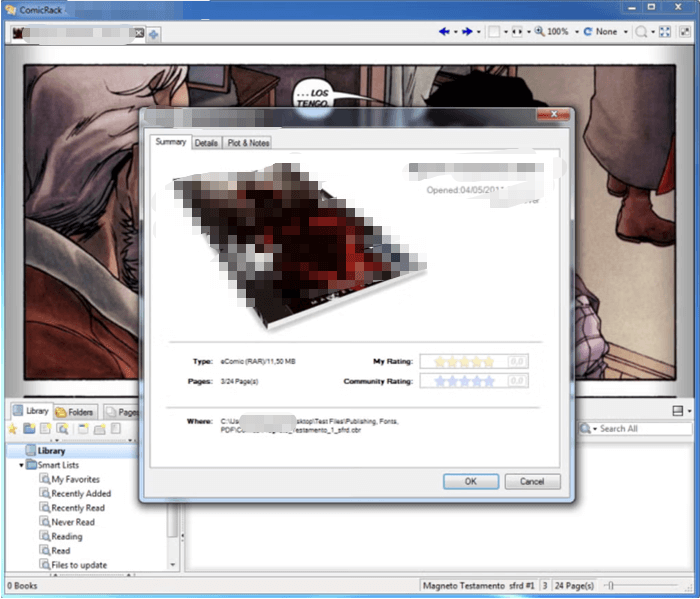Switch to the Details tab
This screenshot has height=599, width=700.
206,143
